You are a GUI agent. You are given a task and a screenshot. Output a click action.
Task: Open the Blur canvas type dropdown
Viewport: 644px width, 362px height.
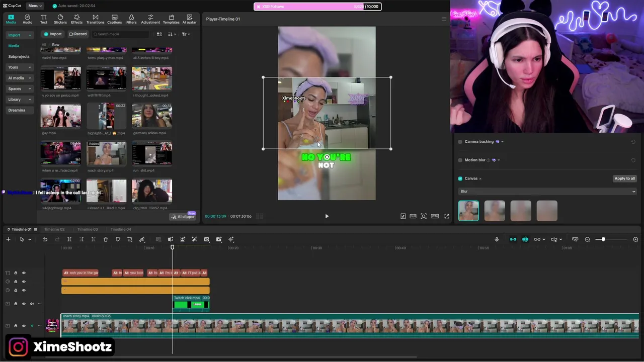click(547, 192)
